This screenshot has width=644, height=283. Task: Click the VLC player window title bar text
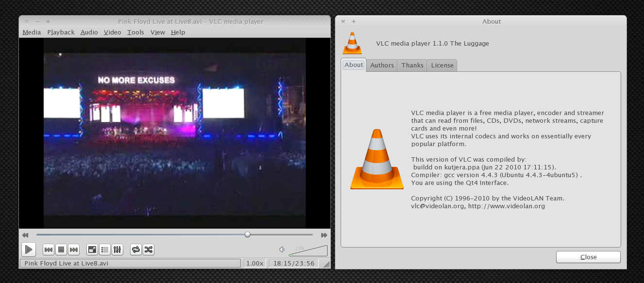click(191, 21)
